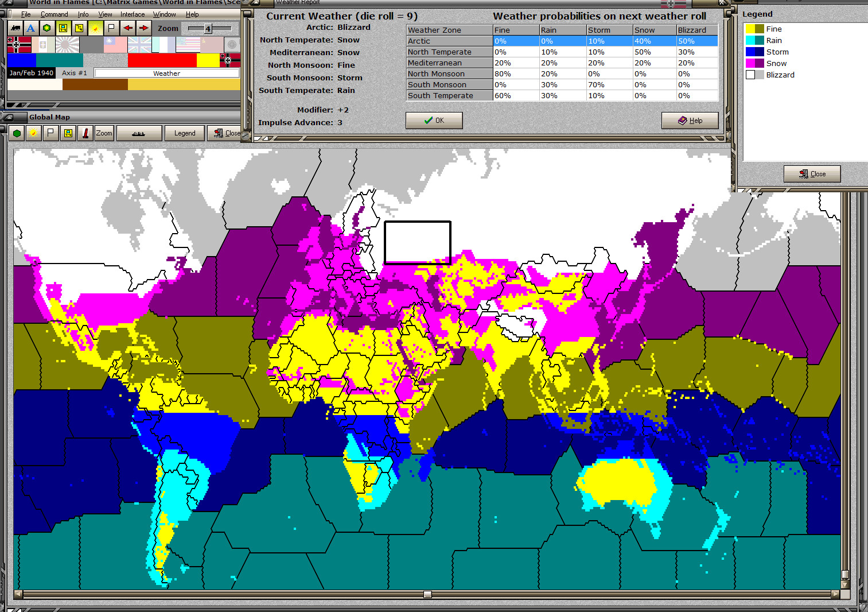Open the Window menu
Screen dimensions: 868x612
pos(165,14)
